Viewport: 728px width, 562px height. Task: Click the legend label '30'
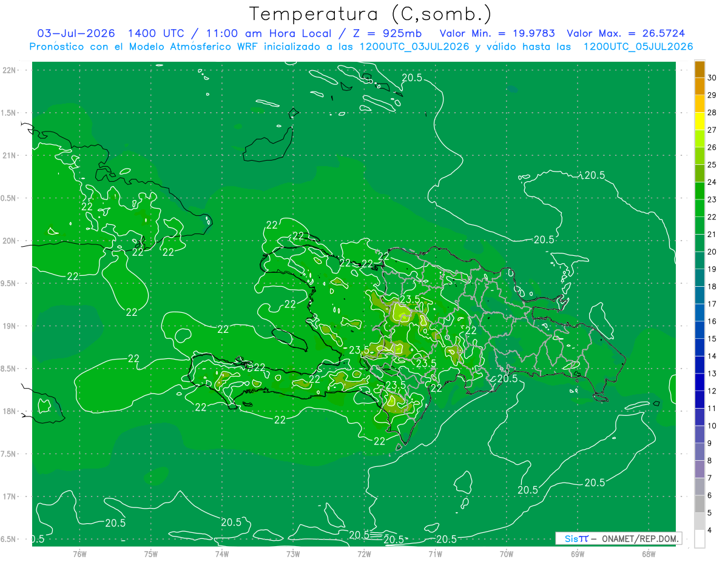[x=712, y=78]
